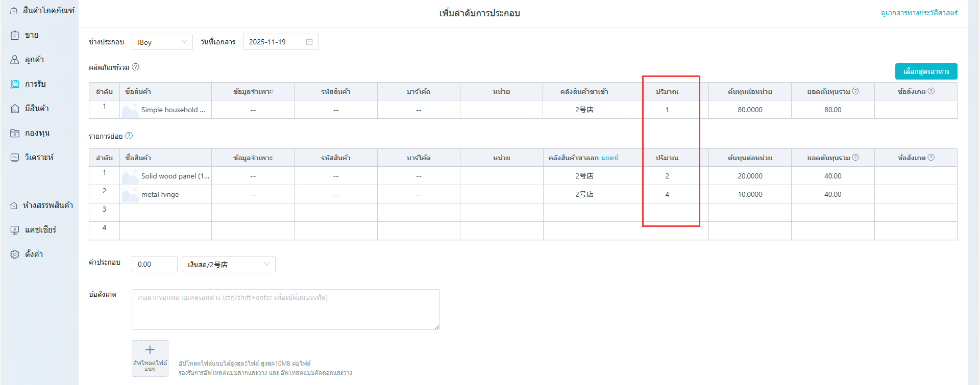This screenshot has width=980, height=385.
Task: Open the ดูเอกสารทางประวัติศาสตร์ link
Action: click(x=919, y=13)
